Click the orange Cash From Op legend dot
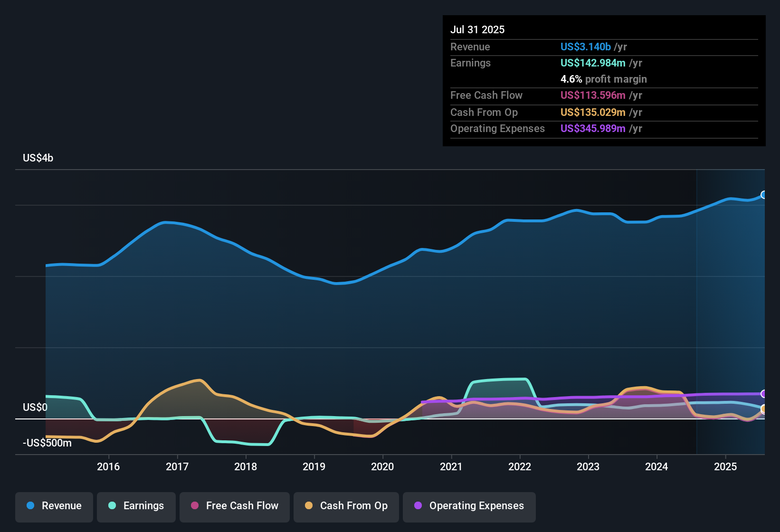The width and height of the screenshot is (780, 532). [x=308, y=506]
